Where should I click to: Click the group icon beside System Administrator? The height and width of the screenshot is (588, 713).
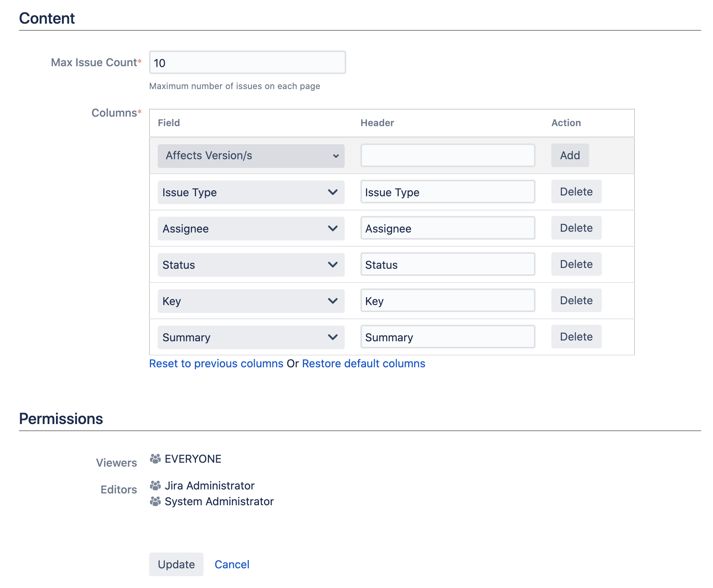155,501
